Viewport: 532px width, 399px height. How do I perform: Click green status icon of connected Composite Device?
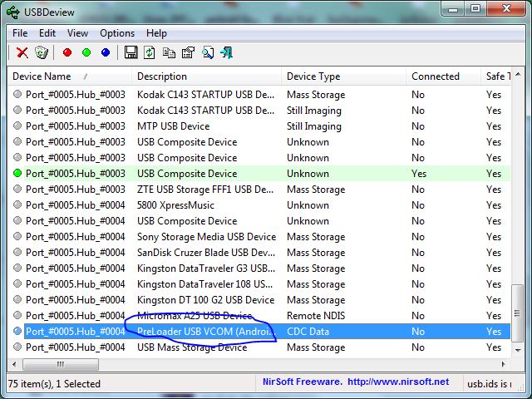pyautogui.click(x=17, y=174)
